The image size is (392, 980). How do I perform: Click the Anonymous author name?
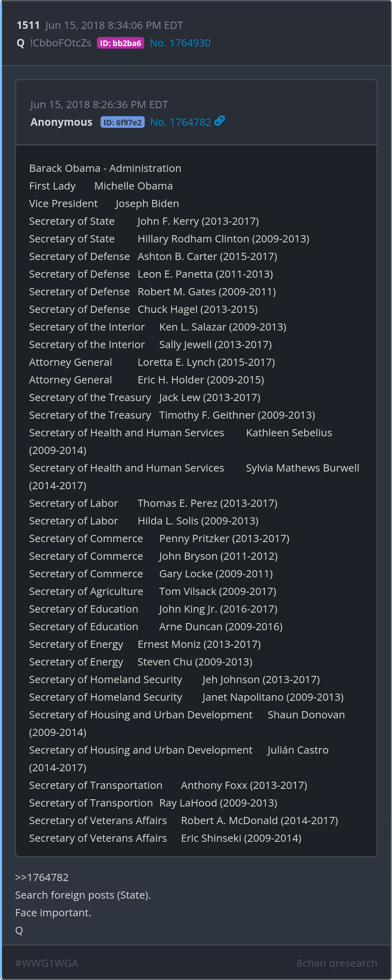(61, 122)
